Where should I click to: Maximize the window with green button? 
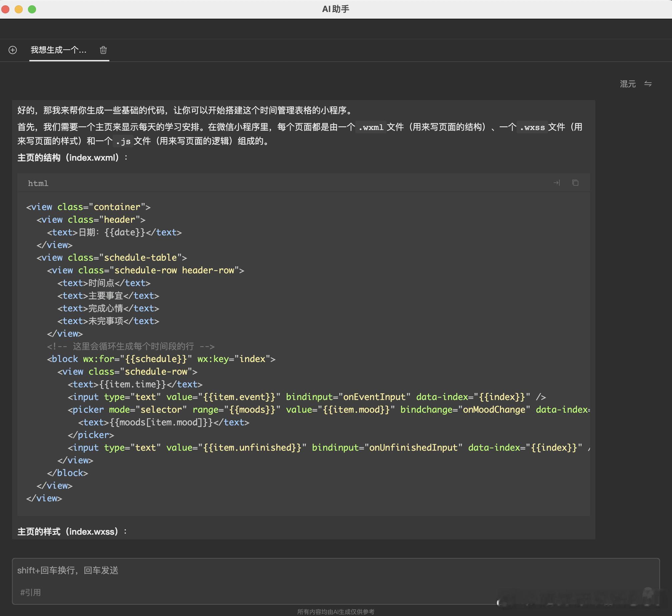coord(32,9)
